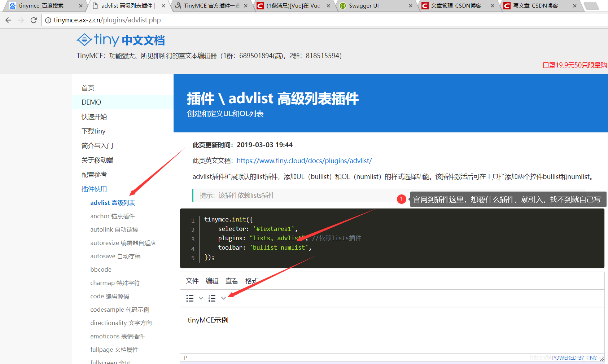Click the P element path in status bar
The height and width of the screenshot is (364, 608).
point(185,358)
